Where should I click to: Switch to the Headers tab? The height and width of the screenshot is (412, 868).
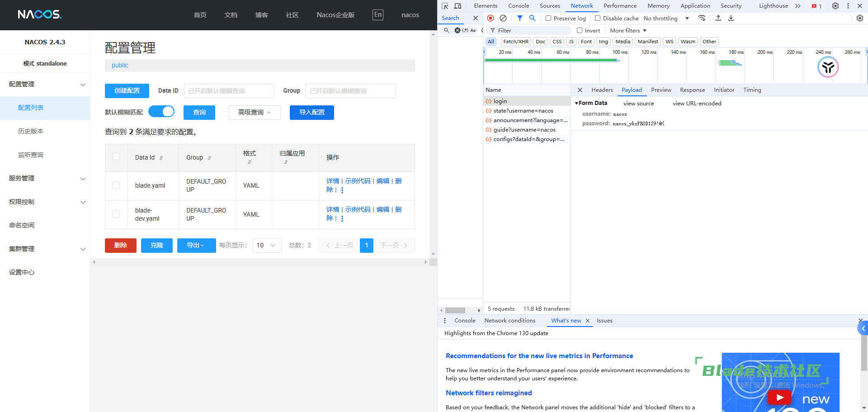[x=602, y=90]
